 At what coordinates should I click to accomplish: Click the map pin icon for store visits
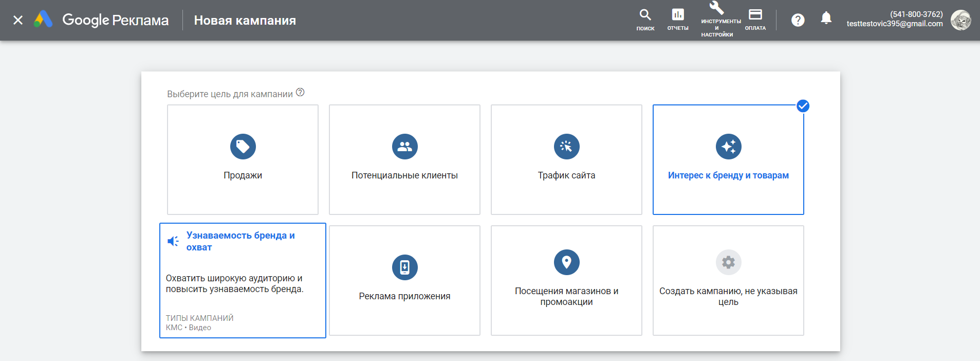(x=567, y=262)
